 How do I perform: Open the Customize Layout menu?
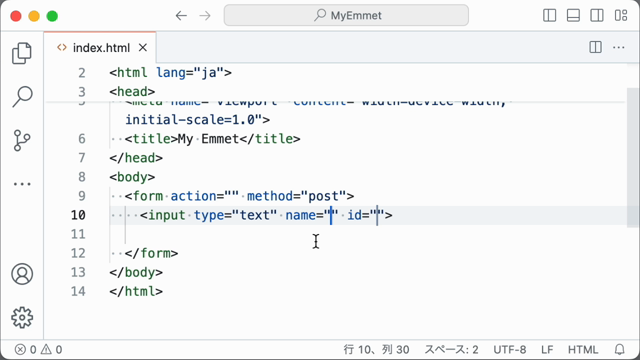point(621,16)
